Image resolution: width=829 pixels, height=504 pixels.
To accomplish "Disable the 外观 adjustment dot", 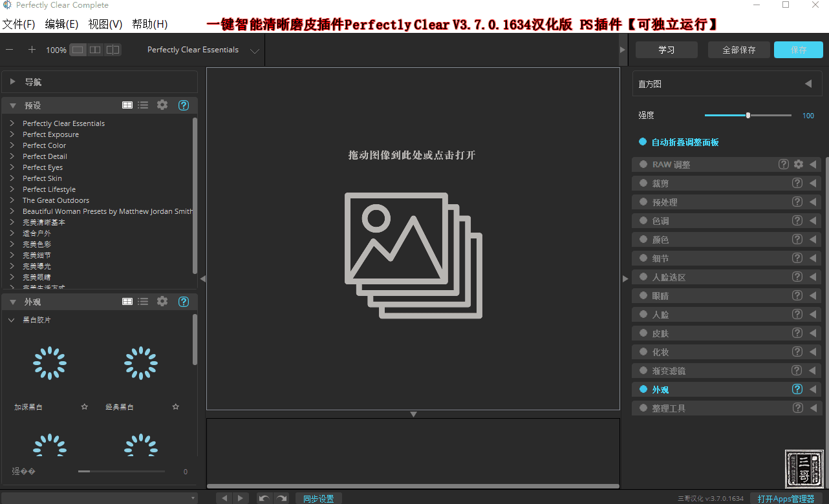I will click(x=643, y=389).
